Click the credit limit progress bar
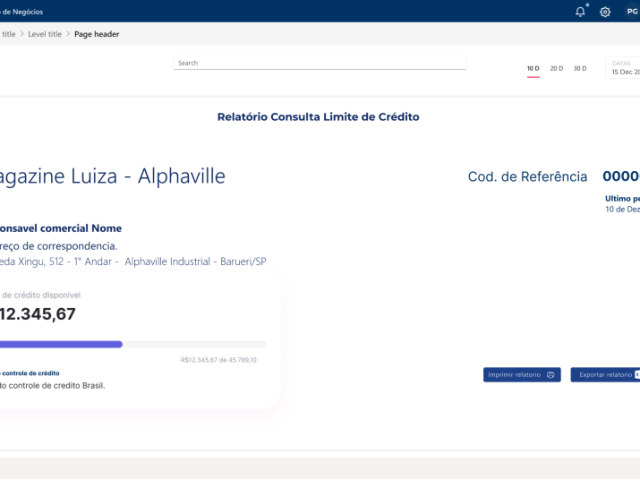Image resolution: width=640 pixels, height=480 pixels. pyautogui.click(x=133, y=344)
